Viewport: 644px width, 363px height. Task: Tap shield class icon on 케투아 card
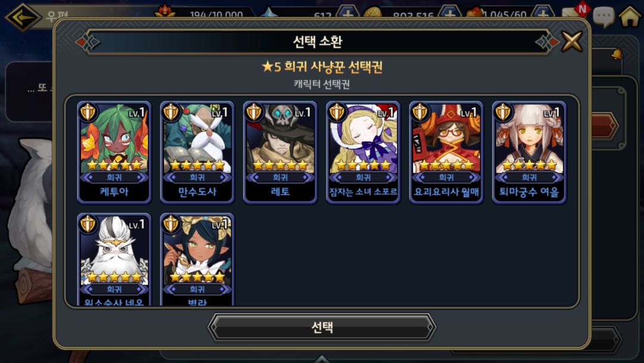click(x=88, y=112)
